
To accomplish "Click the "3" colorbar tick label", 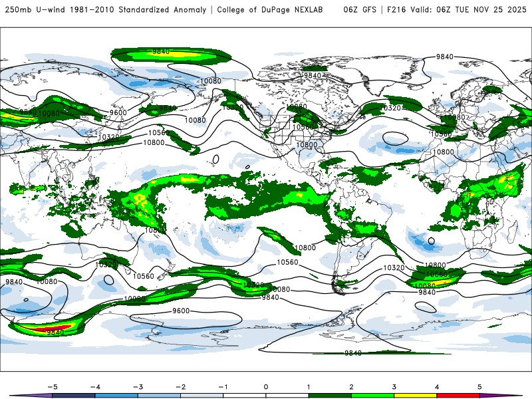I will click(x=394, y=387).
